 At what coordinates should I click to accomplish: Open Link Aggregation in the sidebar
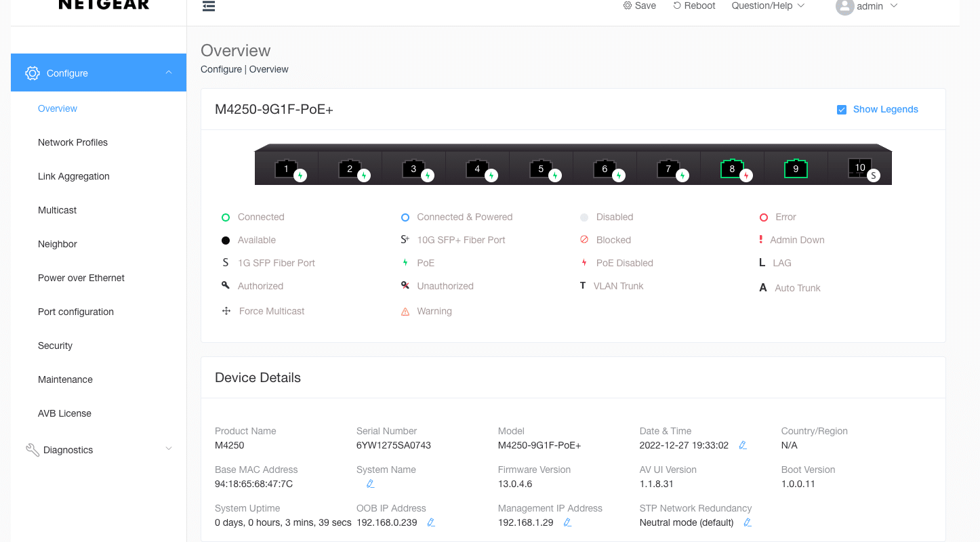tap(74, 176)
